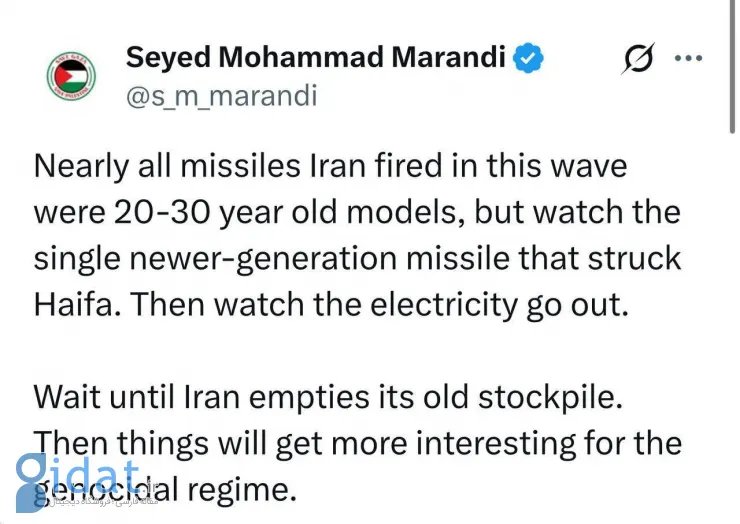Click the line "single newer-generation missile that struck"
Viewport: 740px width, 524px height.
[357, 259]
